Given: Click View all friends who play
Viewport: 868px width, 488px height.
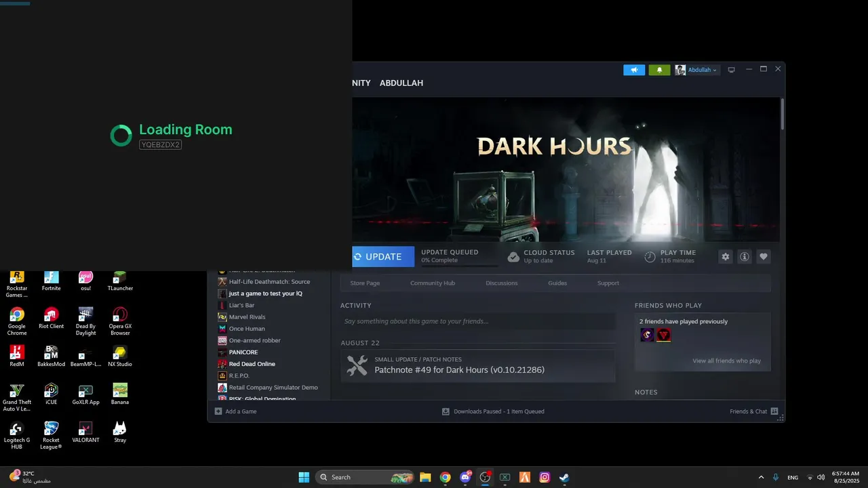Looking at the screenshot, I should (727, 361).
